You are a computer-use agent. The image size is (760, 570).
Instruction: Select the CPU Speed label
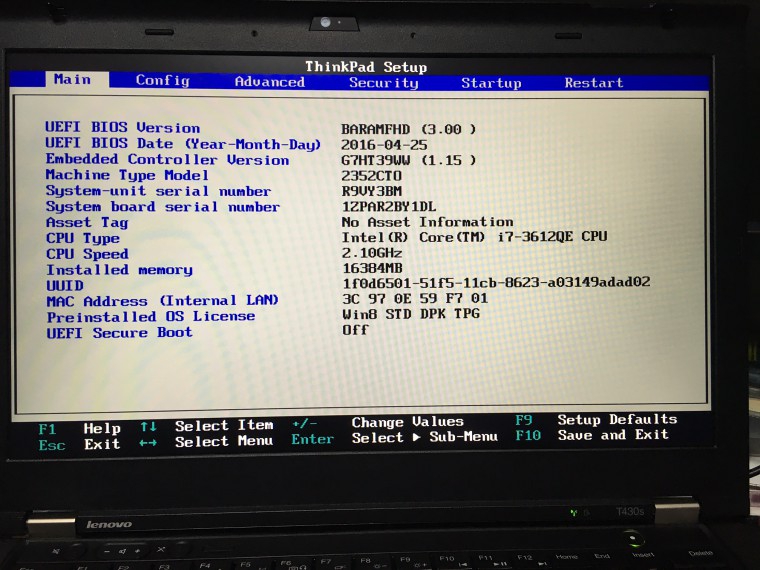click(x=87, y=254)
